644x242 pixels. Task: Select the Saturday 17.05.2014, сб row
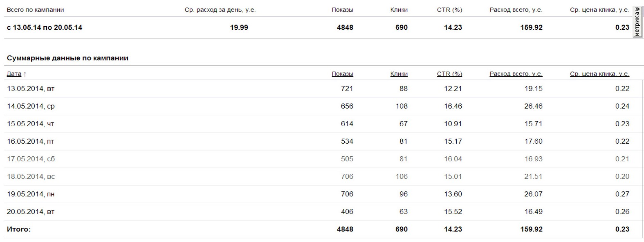[31, 159]
